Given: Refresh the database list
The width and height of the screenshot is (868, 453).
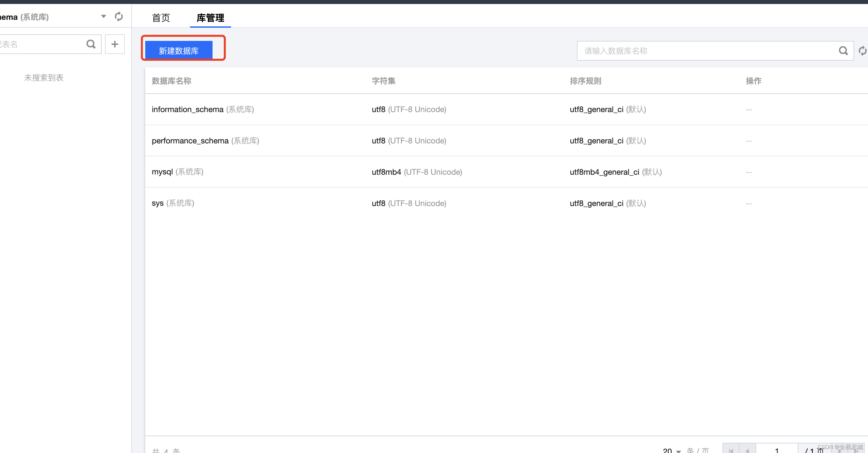Looking at the screenshot, I should coord(863,51).
